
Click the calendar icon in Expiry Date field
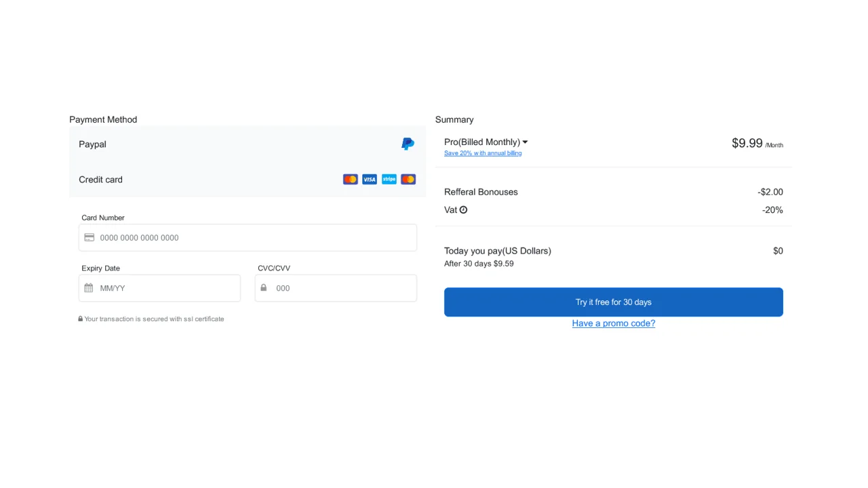[89, 288]
